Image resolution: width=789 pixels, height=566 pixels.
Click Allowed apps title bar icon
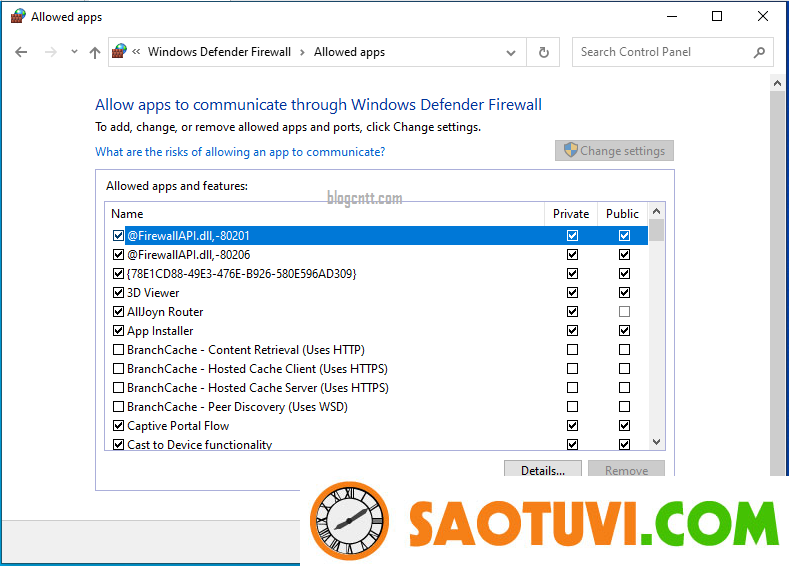pos(18,16)
